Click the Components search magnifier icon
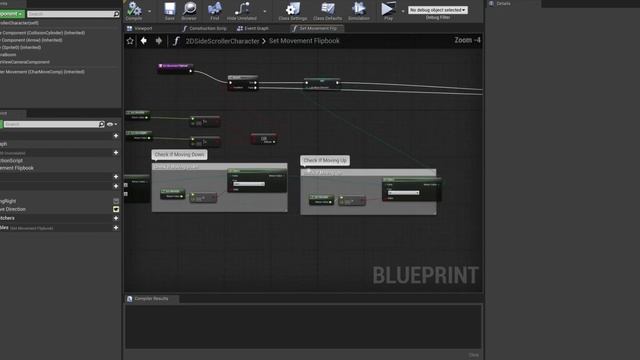This screenshot has height=360, width=640. (116, 14)
